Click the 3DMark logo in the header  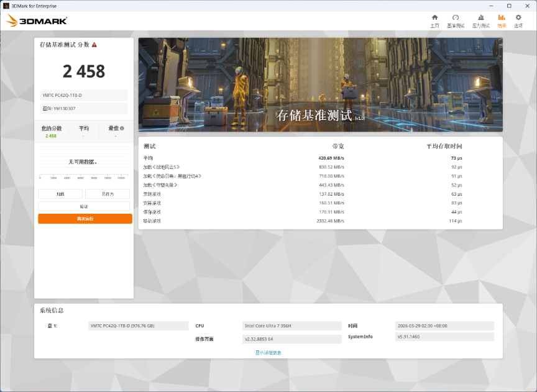(37, 21)
